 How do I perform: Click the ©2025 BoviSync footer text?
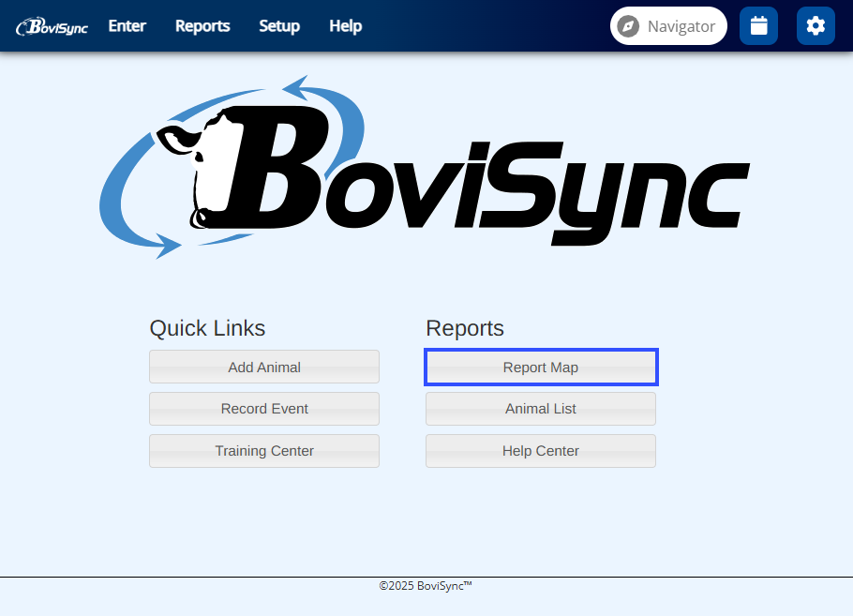click(426, 585)
